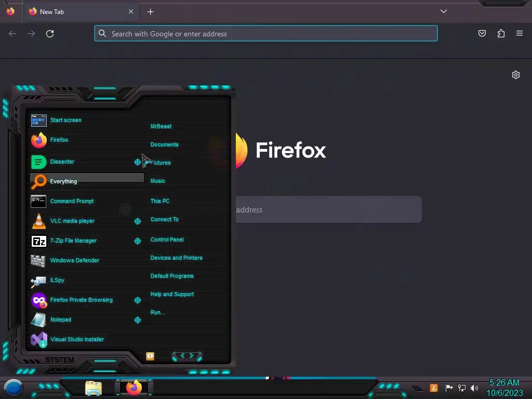Open Music folder link
Viewport: 532px width, 399px height.
point(158,181)
